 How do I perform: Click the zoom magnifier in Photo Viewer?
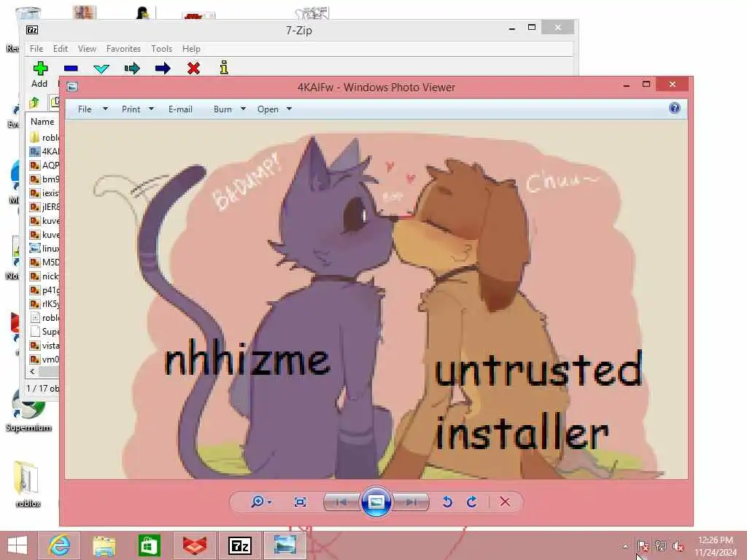coord(258,502)
